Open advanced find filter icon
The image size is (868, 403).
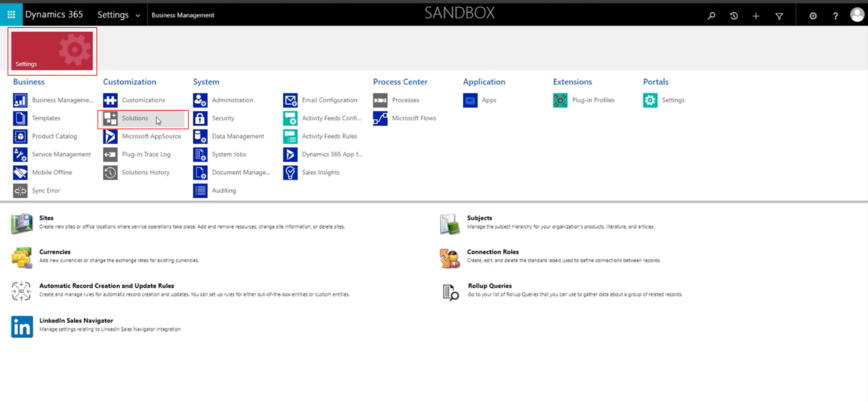click(779, 16)
